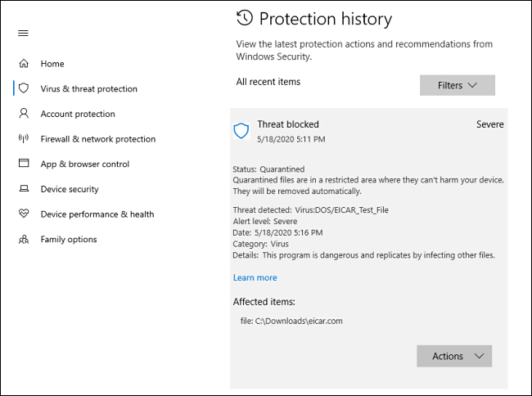This screenshot has width=532, height=396.
Task: Open the Actions dropdown for the threat
Action: point(454,356)
